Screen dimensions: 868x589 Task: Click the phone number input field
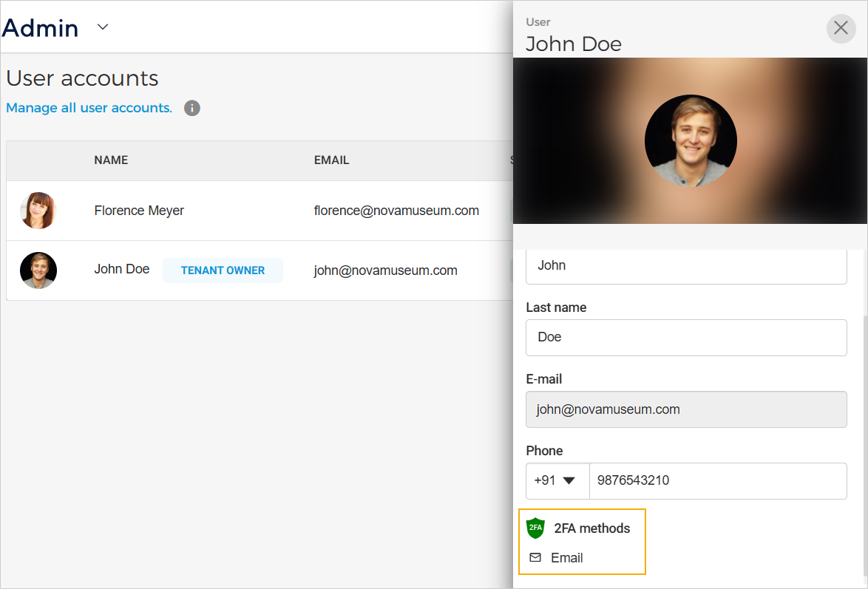click(717, 480)
